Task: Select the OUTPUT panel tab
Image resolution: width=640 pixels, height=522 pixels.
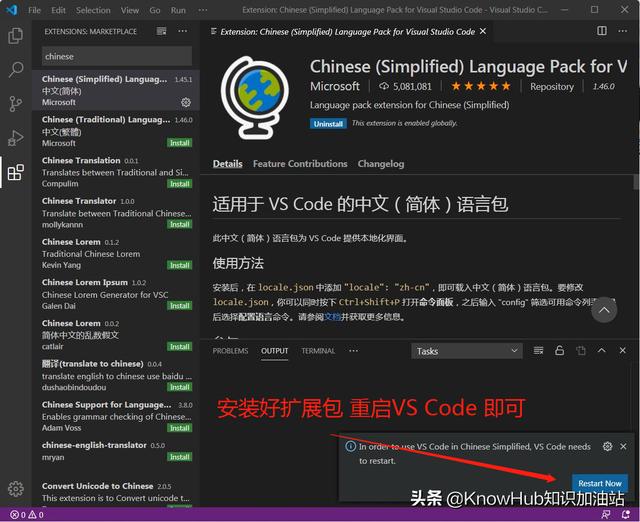Action: click(275, 351)
